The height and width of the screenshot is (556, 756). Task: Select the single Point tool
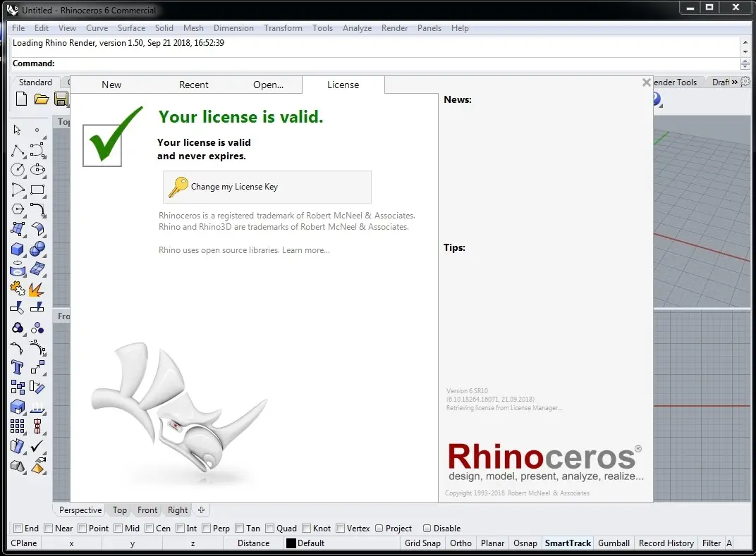(37, 130)
